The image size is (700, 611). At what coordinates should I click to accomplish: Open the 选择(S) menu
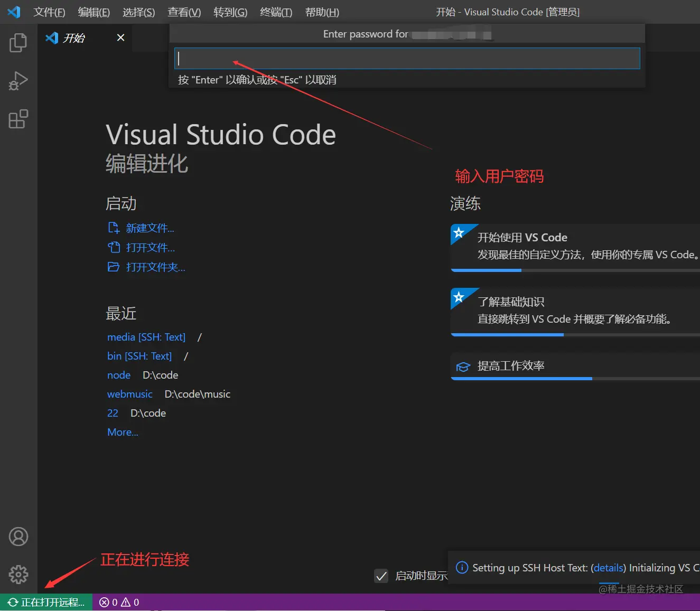point(139,12)
